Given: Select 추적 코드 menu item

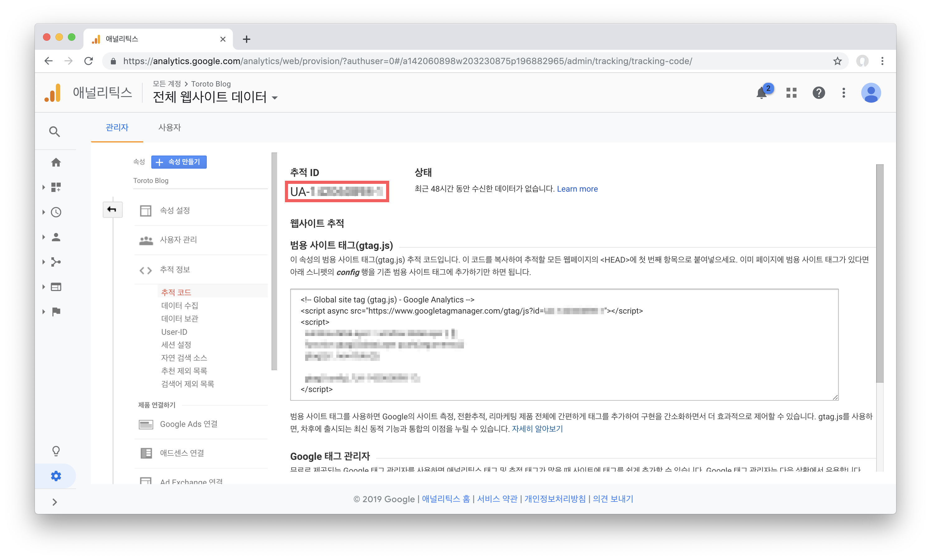Looking at the screenshot, I should pyautogui.click(x=176, y=292).
